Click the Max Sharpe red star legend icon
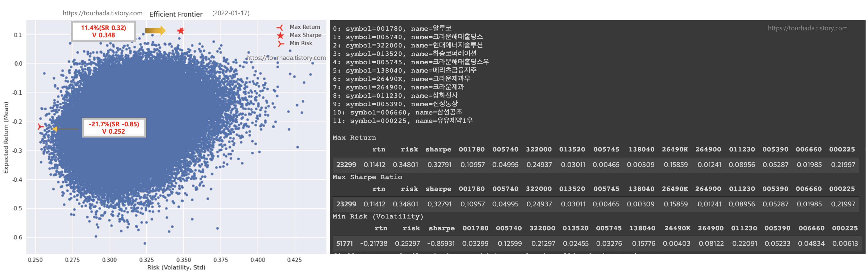 [280, 35]
